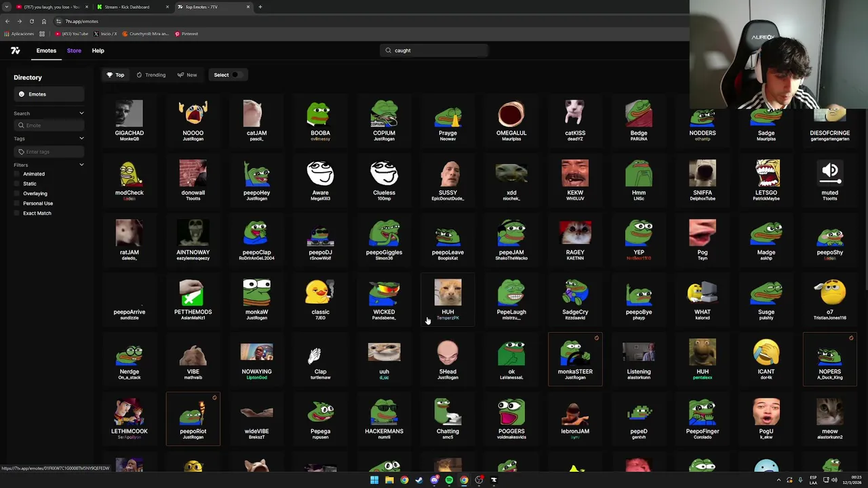Screen dimensions: 868x488
Task: Open the POGGERS emote
Action: tap(511, 419)
